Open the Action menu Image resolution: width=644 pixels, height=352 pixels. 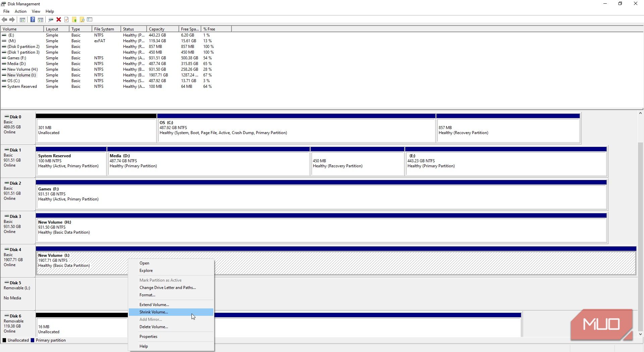point(20,11)
